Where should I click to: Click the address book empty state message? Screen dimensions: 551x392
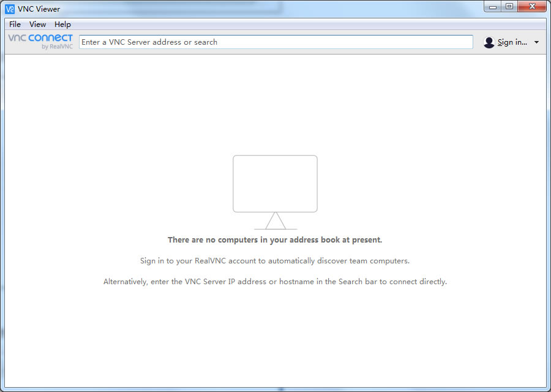click(275, 239)
